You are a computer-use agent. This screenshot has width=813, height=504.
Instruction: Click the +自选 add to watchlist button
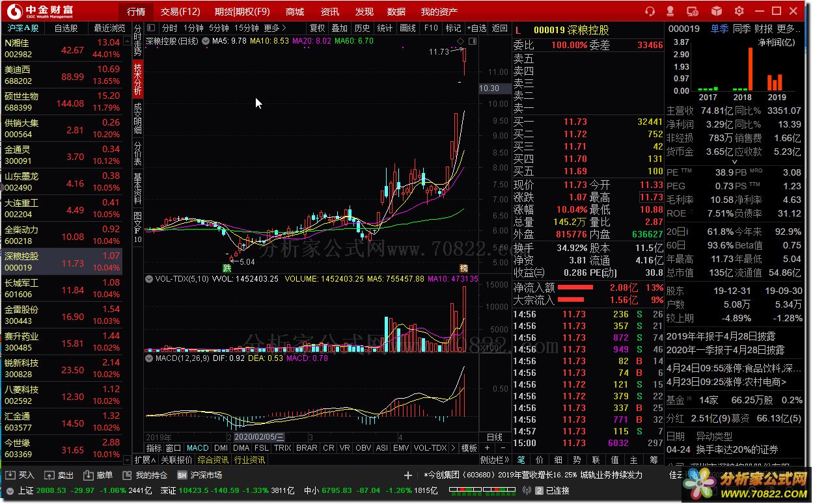[476, 28]
